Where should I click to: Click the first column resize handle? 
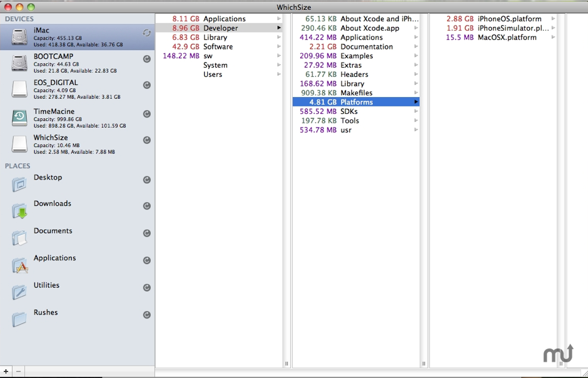point(287,364)
